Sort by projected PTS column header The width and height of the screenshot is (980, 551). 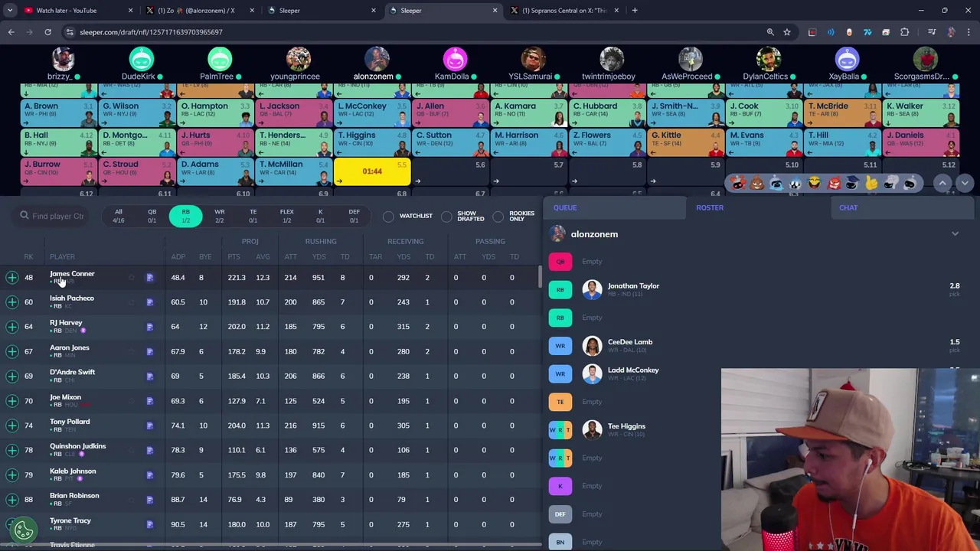tap(234, 256)
